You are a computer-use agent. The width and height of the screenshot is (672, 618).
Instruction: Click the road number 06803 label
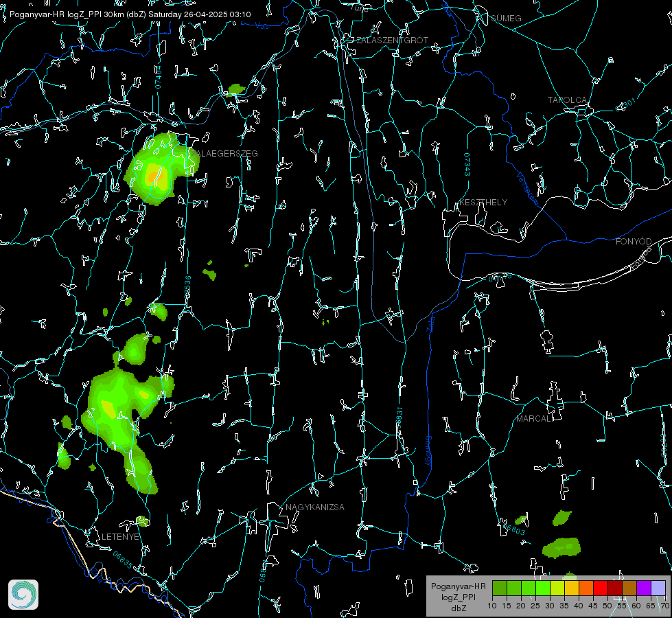514,529
